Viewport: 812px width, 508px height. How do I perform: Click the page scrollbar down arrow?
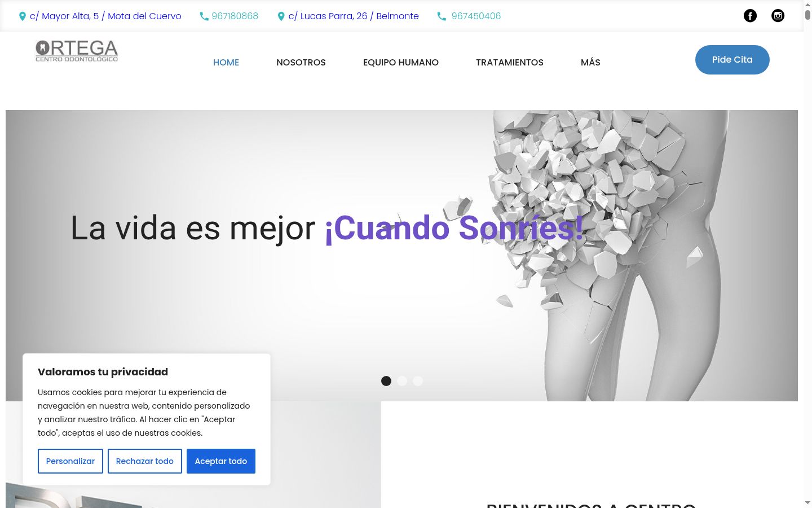tap(807, 503)
